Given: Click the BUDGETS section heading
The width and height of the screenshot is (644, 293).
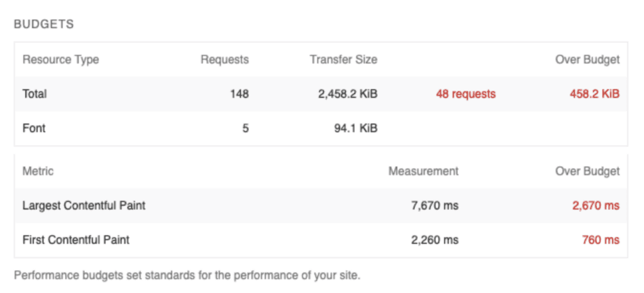Looking at the screenshot, I should (43, 25).
